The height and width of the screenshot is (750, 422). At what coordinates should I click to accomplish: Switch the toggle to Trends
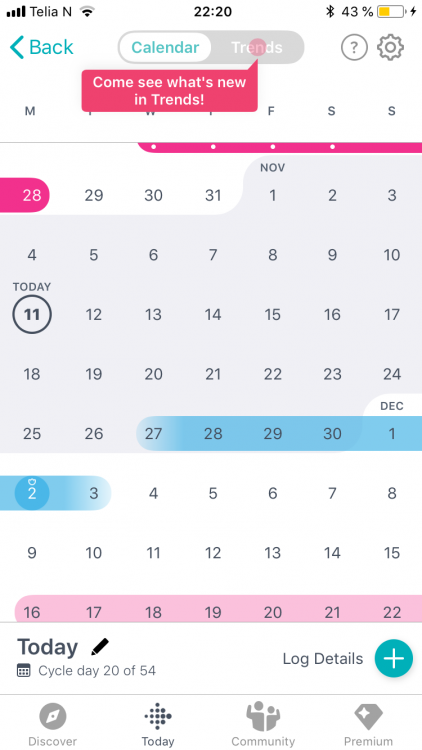pos(257,47)
